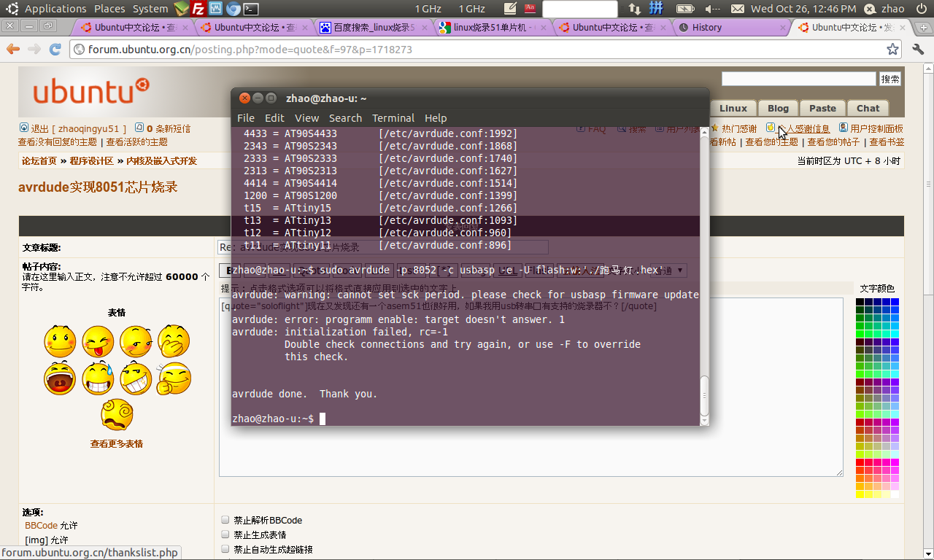Image resolution: width=934 pixels, height=560 pixels.
Task: Open the 个人感谢信息 link
Action: 803,129
